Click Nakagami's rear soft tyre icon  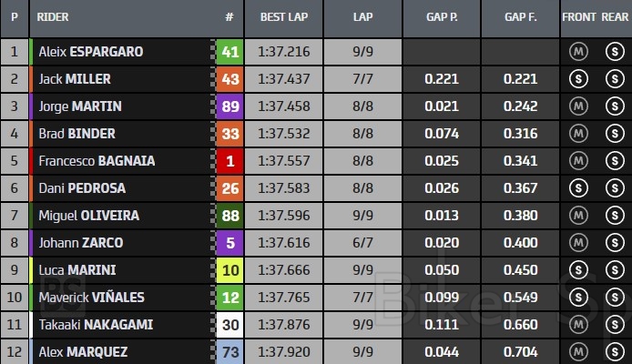[x=613, y=325]
